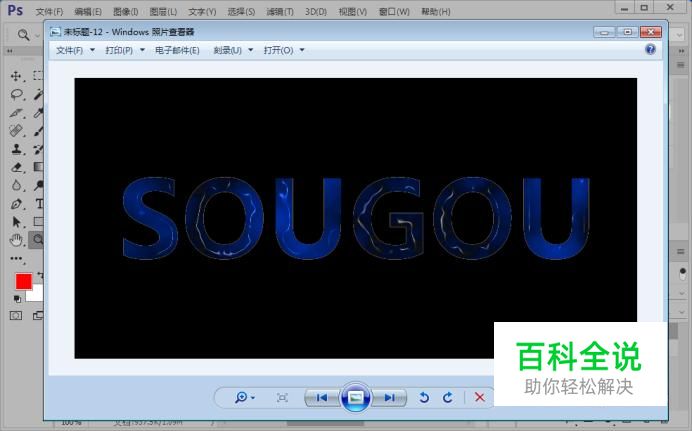Reset default foreground and background colors
Image resolution: width=692 pixels, height=431 pixels.
17,299
